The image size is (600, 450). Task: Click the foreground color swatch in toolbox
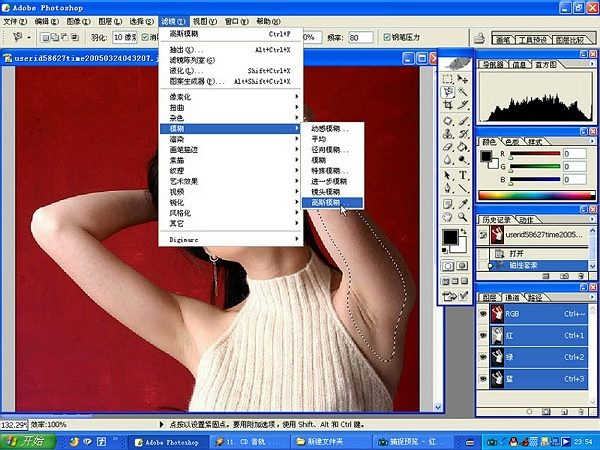click(450, 237)
